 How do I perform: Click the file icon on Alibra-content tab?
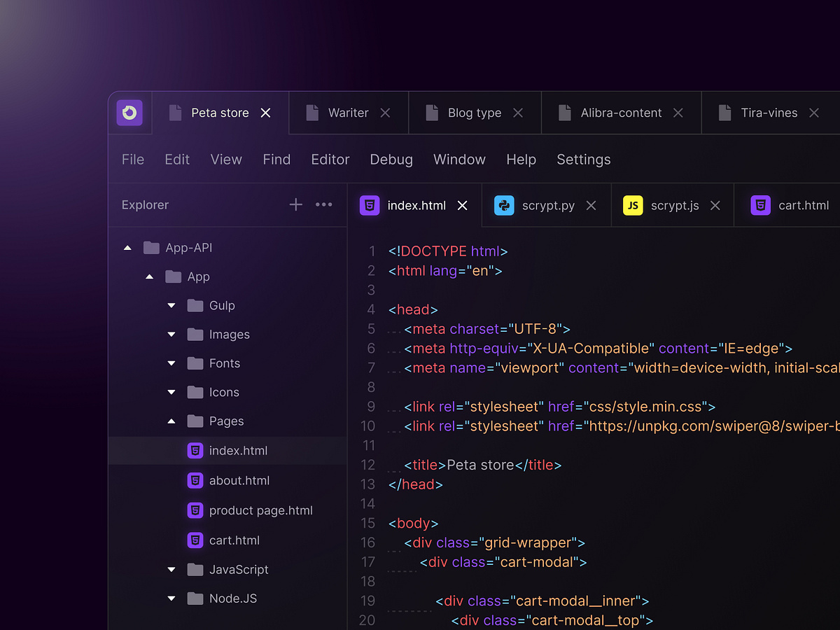tap(564, 113)
